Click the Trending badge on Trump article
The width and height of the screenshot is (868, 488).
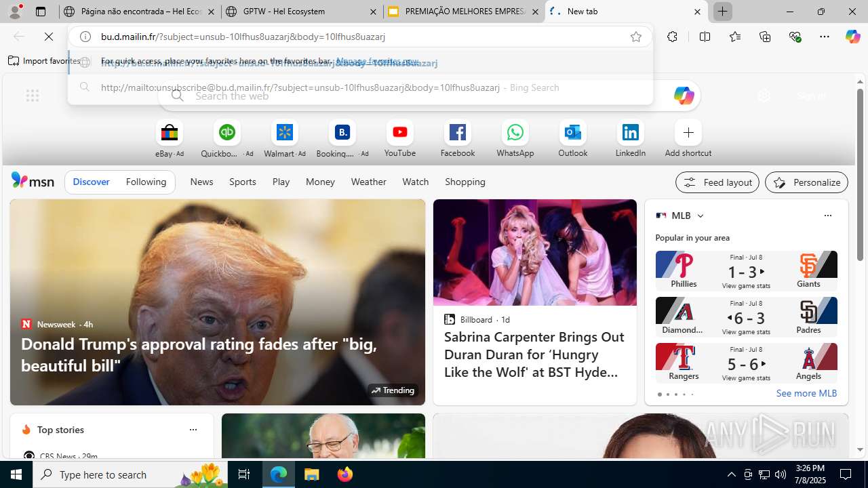393,390
